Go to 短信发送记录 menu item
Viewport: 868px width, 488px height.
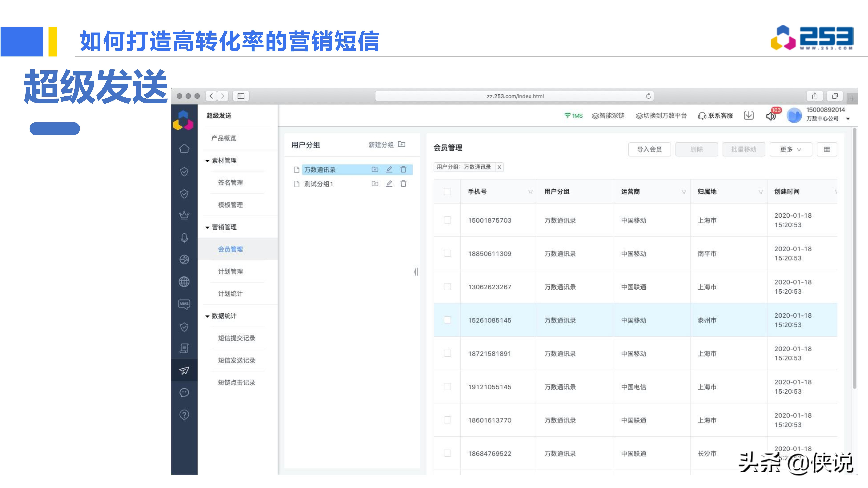237,360
